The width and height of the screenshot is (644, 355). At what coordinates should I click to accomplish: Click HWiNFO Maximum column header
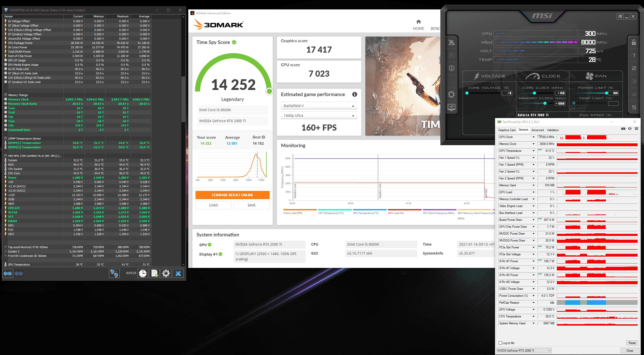pyautogui.click(x=118, y=16)
